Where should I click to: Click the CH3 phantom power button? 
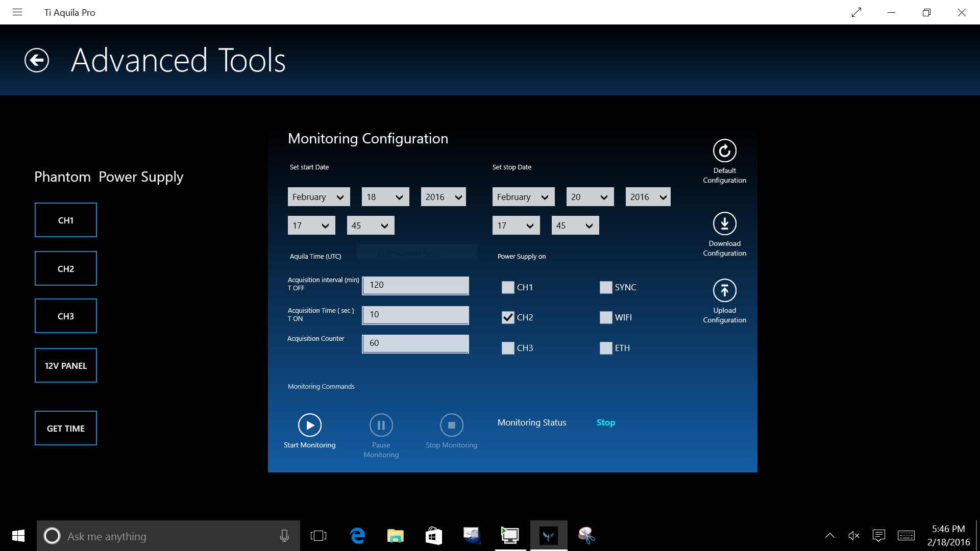(66, 316)
